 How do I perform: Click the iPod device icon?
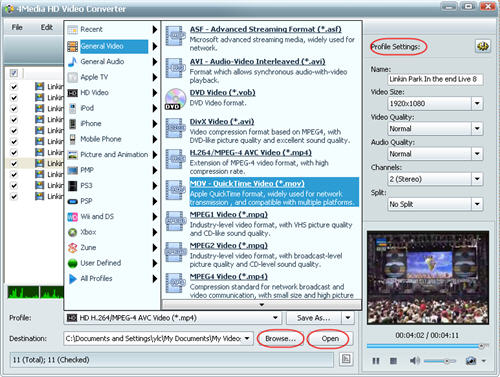point(72,108)
